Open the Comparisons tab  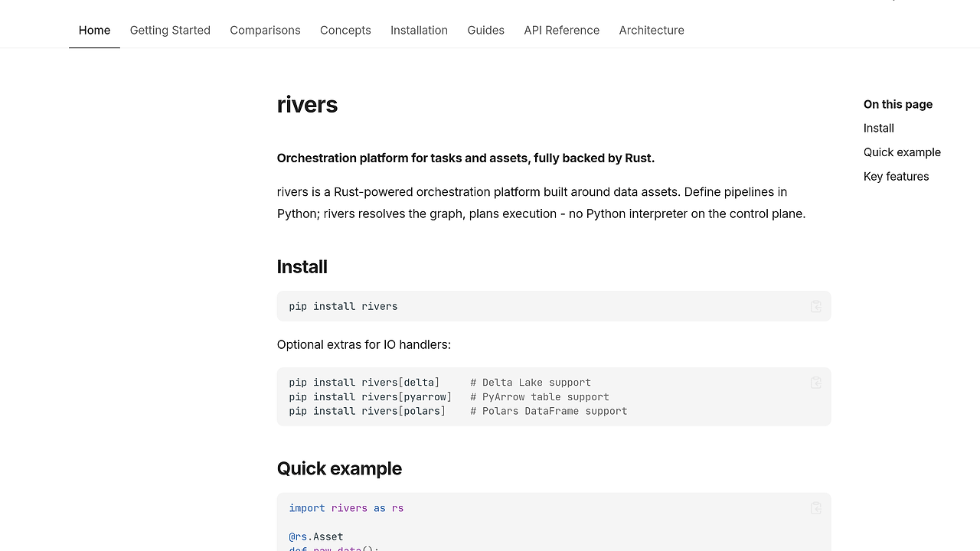265,31
